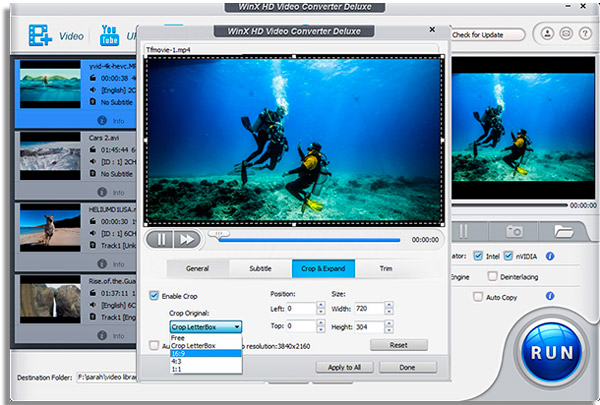
Task: Click Check for Update button
Action: (x=487, y=35)
